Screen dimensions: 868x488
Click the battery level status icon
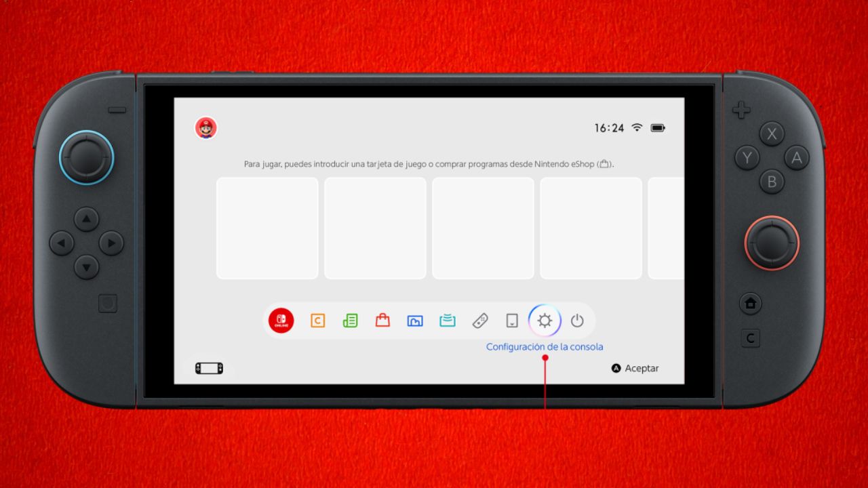coord(658,127)
